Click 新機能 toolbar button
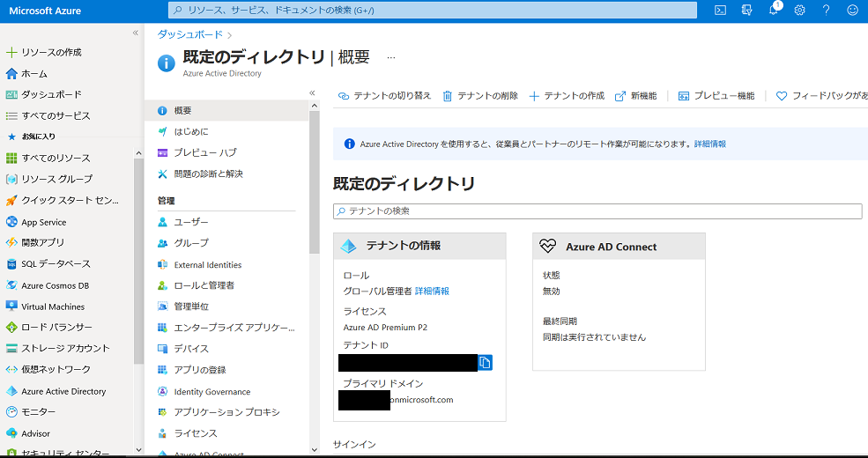Image resolution: width=868 pixels, height=458 pixels. [636, 96]
